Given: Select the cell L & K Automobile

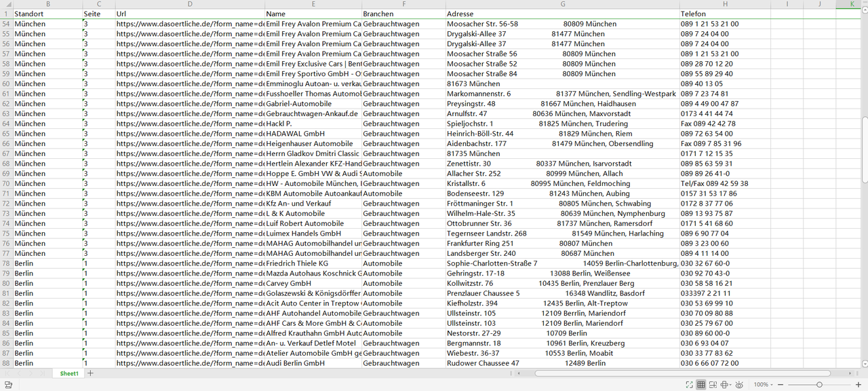Looking at the screenshot, I should pyautogui.click(x=313, y=213).
